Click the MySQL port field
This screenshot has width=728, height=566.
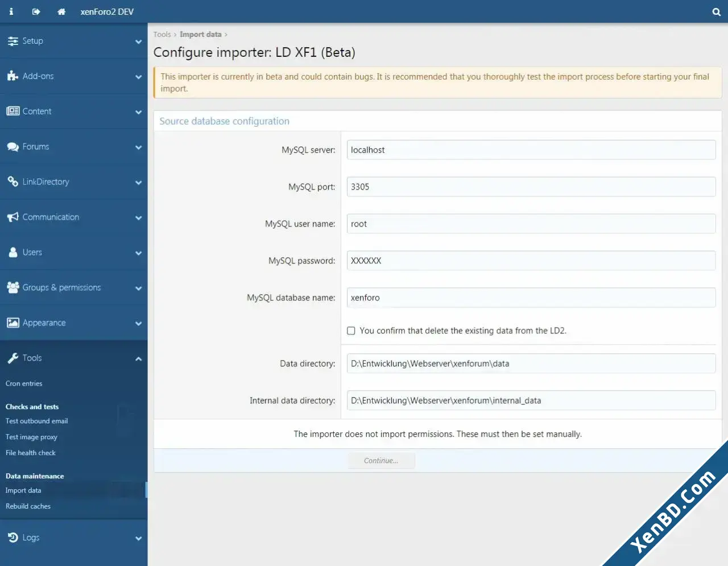pos(531,187)
